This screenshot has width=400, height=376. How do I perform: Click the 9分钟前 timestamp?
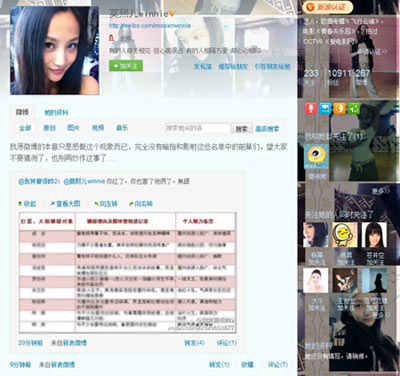tap(20, 365)
